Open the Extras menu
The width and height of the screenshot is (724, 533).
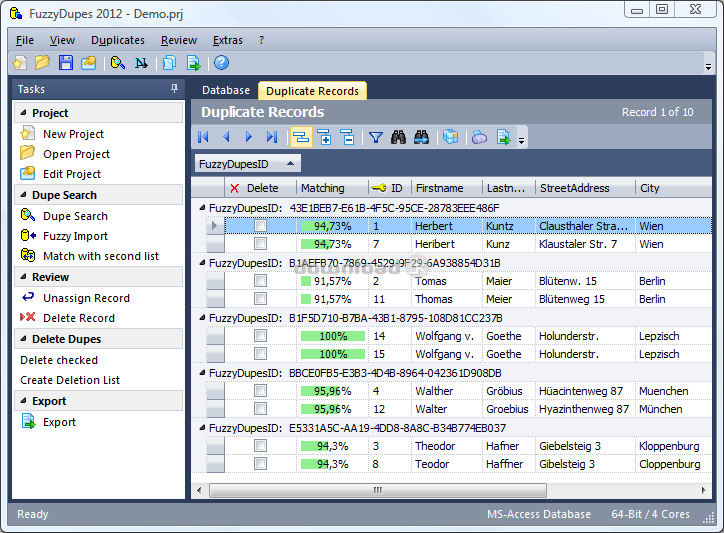click(228, 40)
